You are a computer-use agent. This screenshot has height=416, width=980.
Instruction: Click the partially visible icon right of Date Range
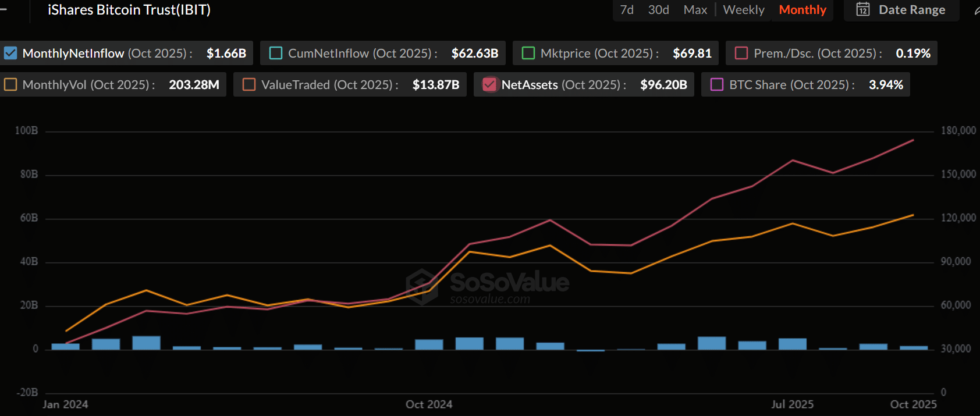pyautogui.click(x=977, y=11)
